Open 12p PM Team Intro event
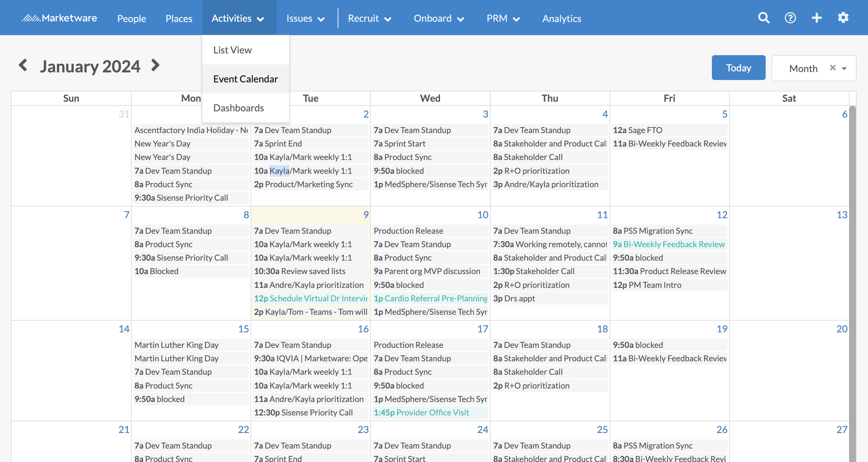Viewport: 868px width, 462px height. click(670, 285)
